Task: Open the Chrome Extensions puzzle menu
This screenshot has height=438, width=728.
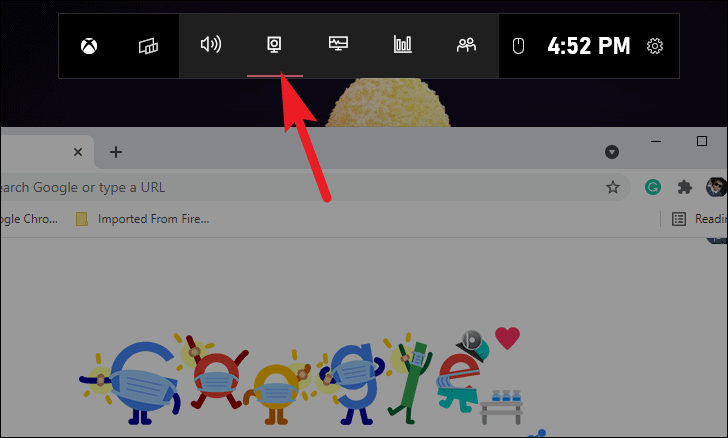Action: [x=684, y=187]
